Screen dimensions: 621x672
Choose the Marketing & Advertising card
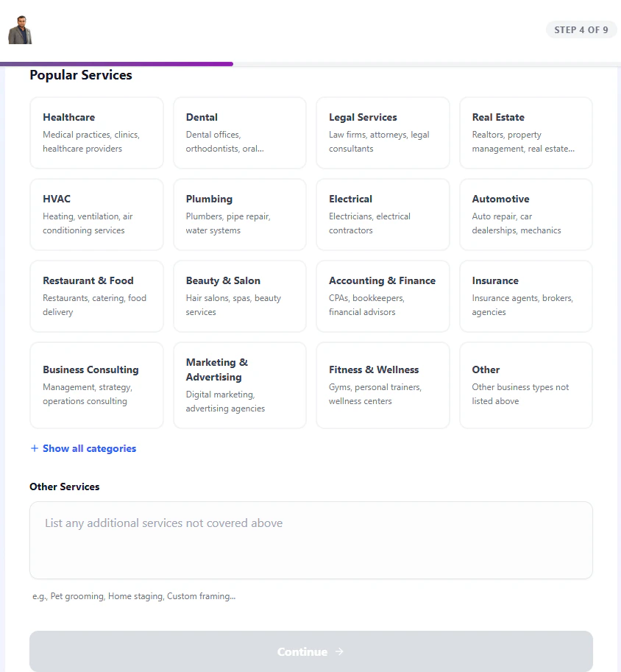239,385
